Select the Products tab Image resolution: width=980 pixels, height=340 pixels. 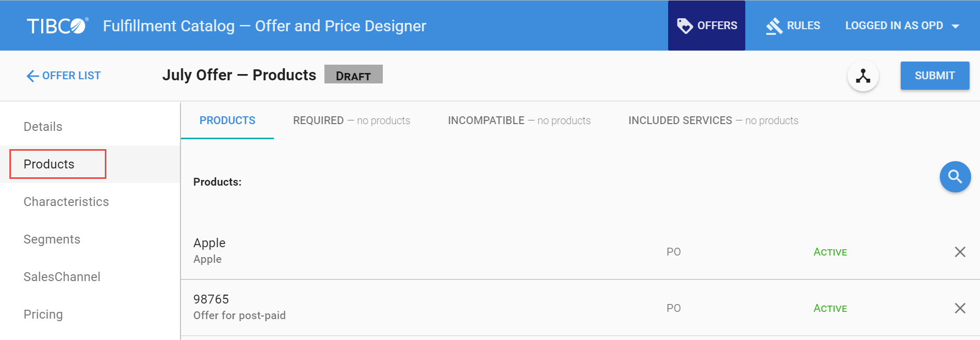coord(227,120)
